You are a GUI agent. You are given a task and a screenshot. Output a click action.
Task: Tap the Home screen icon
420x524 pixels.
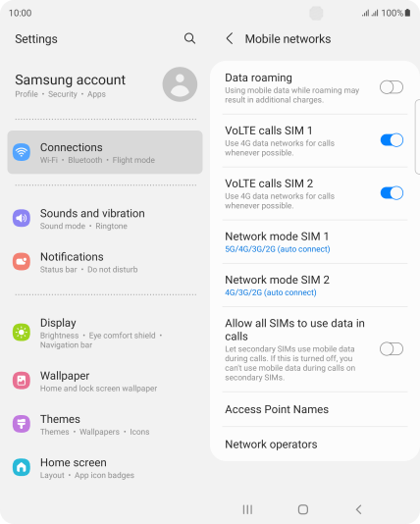[22, 467]
